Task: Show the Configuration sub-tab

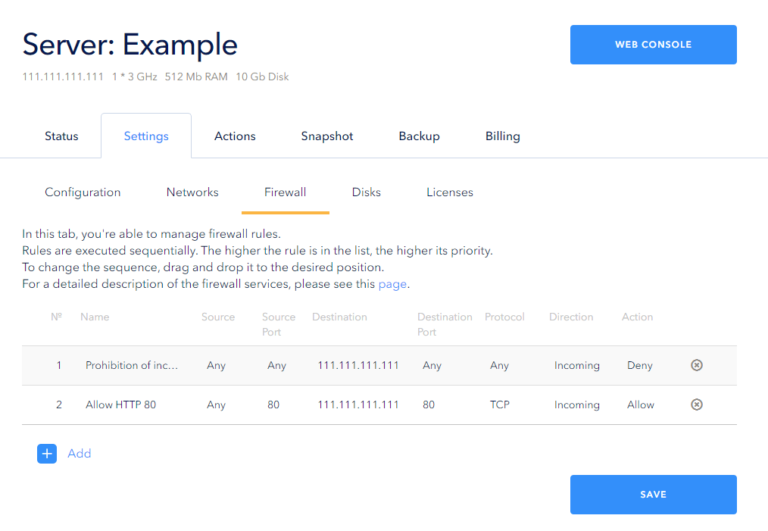Action: point(83,192)
